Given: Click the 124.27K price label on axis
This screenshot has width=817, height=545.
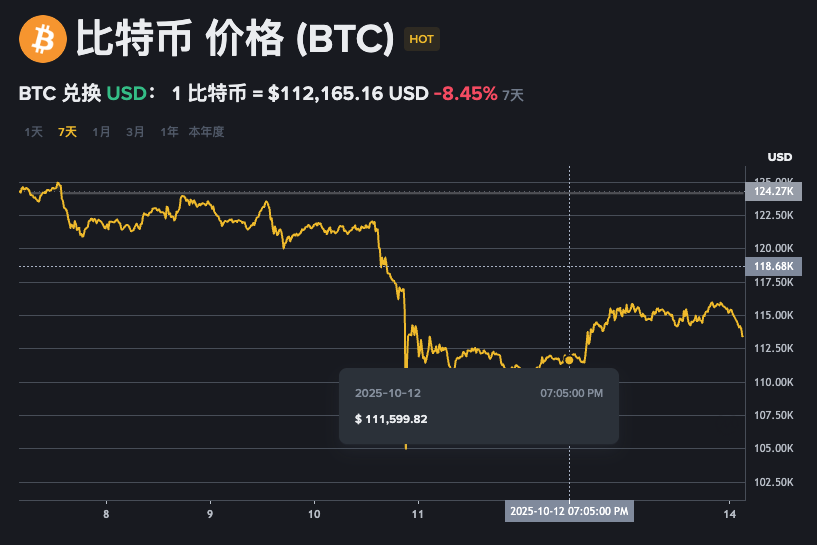Looking at the screenshot, I should (x=775, y=190).
